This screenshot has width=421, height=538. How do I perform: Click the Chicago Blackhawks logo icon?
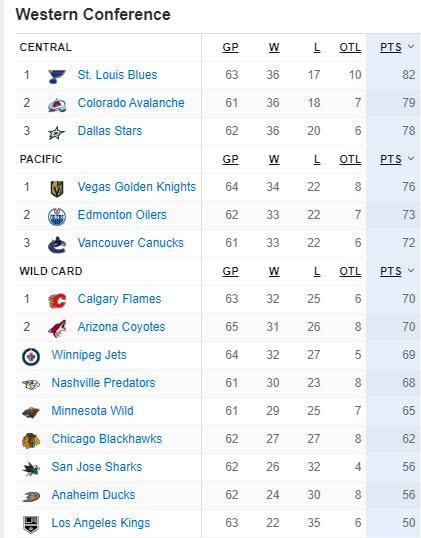pos(31,441)
